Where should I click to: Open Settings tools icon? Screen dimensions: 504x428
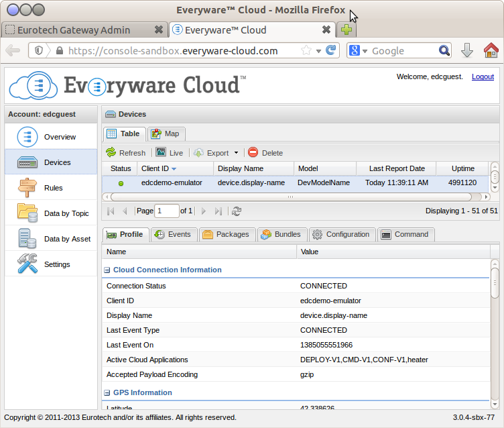[27, 264]
